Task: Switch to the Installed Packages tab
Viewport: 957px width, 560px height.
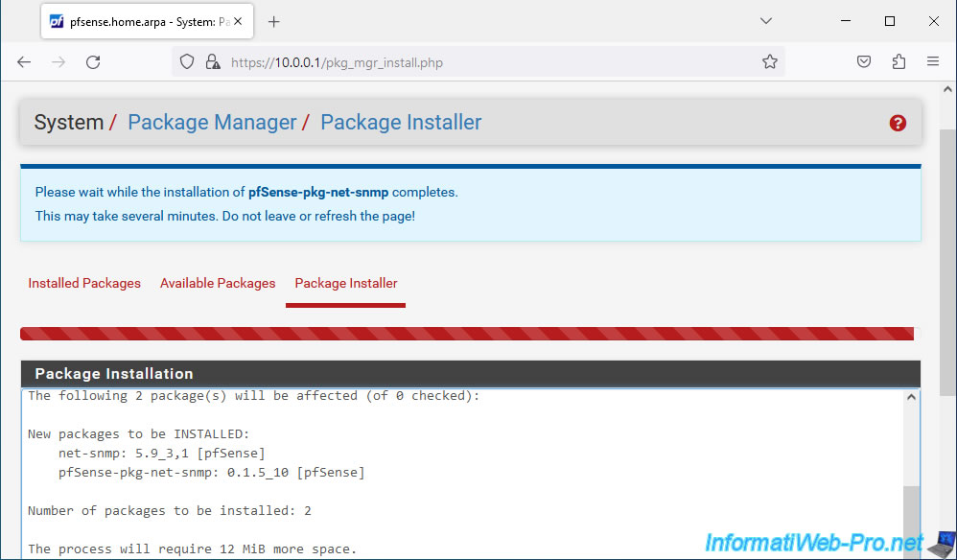Action: coord(84,283)
